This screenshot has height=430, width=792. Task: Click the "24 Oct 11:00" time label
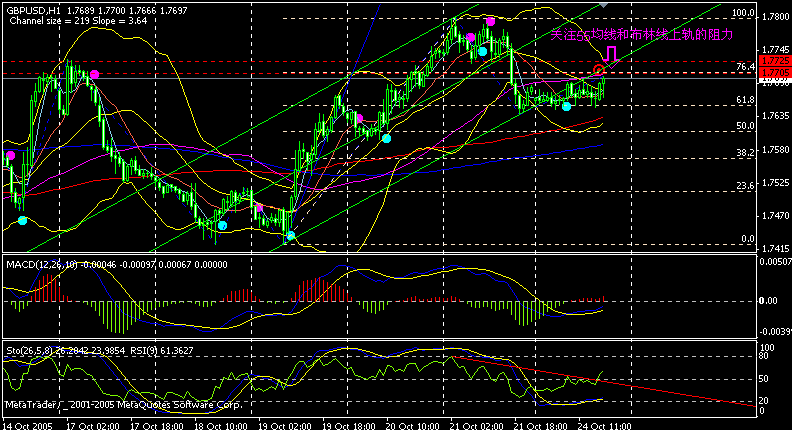tap(605, 426)
